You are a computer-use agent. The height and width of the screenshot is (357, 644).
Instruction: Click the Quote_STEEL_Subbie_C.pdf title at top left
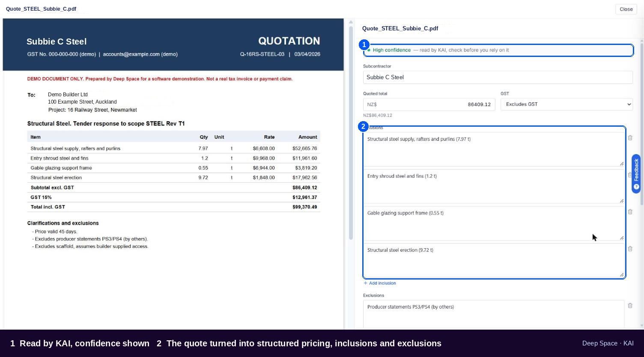tap(41, 9)
